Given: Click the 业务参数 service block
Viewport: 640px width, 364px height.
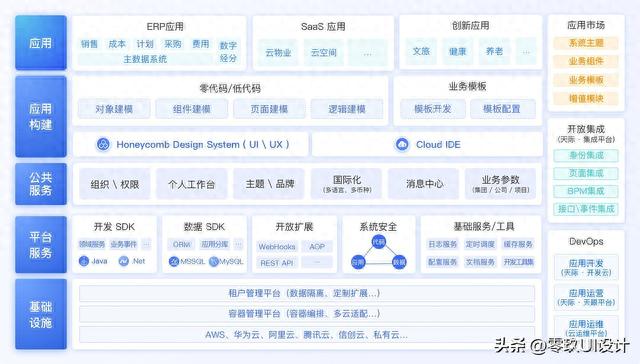Looking at the screenshot, I should [500, 184].
